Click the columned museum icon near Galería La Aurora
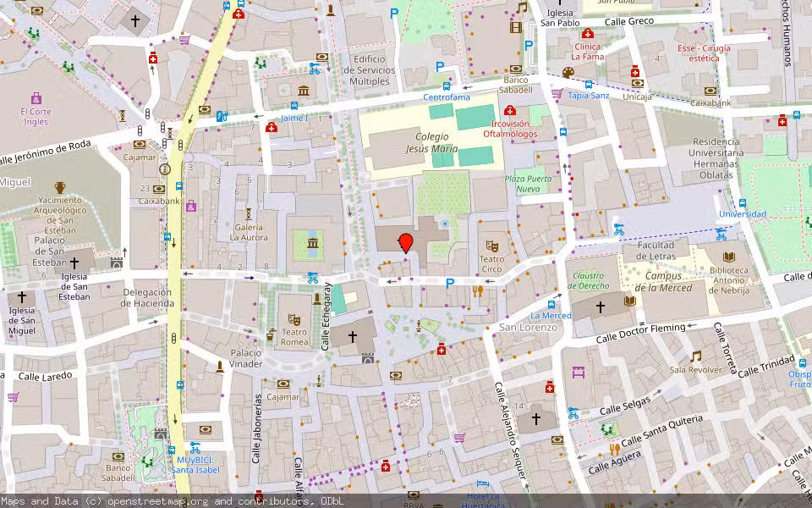The image size is (812, 508). 313,243
